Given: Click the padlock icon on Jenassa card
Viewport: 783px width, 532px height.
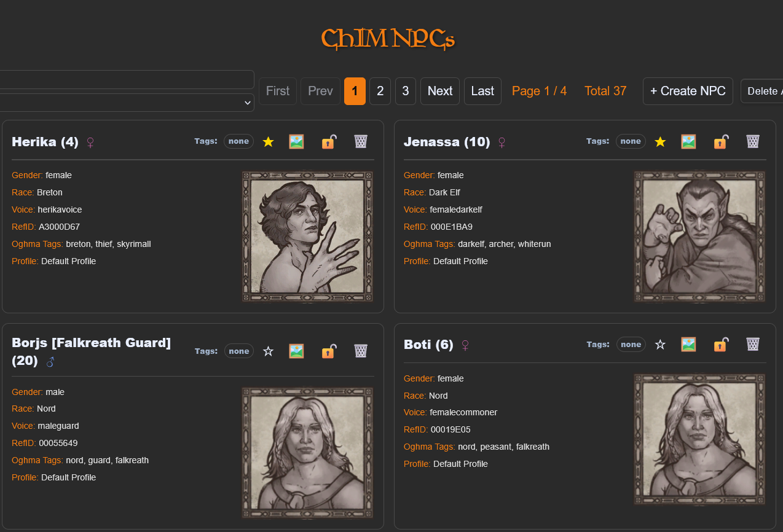Looking at the screenshot, I should [x=721, y=142].
